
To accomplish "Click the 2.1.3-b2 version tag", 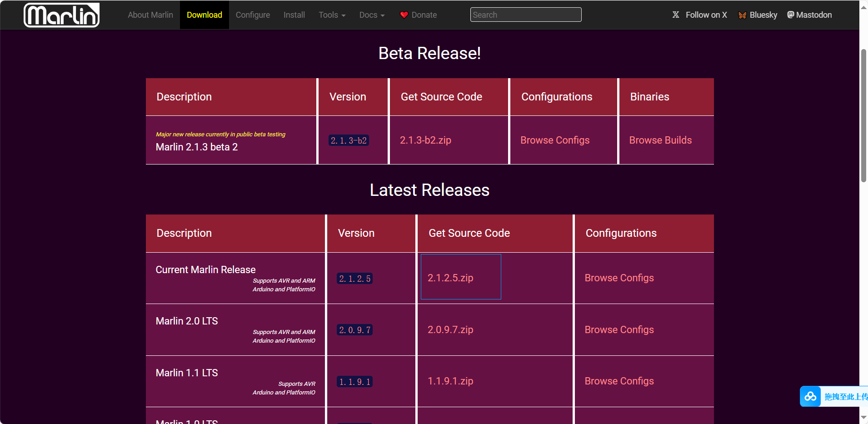I will (x=349, y=140).
